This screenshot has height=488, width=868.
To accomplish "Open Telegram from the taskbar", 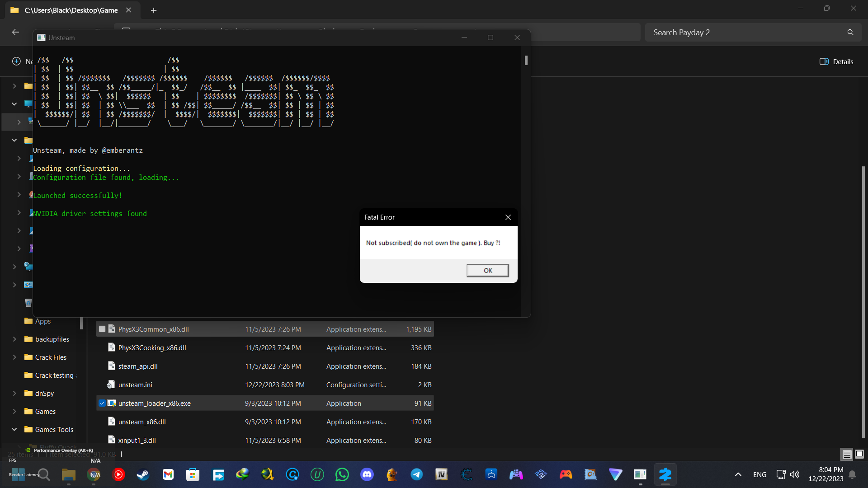I will point(417,474).
